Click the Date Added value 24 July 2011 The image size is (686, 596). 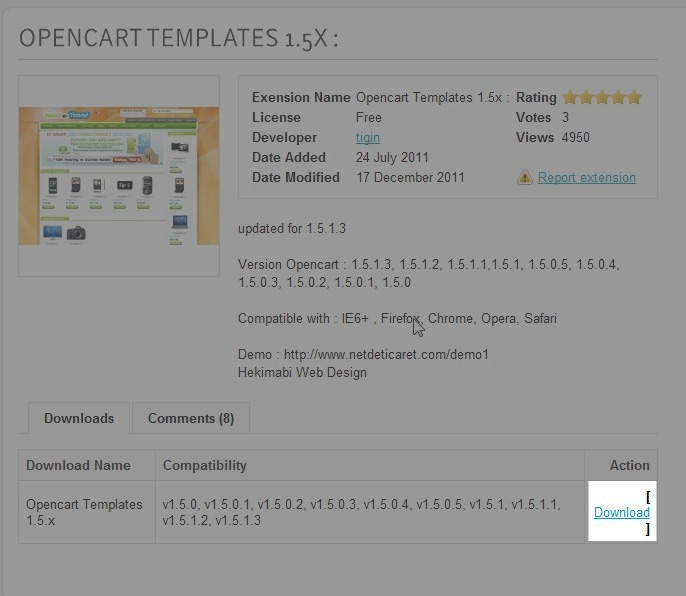392,157
